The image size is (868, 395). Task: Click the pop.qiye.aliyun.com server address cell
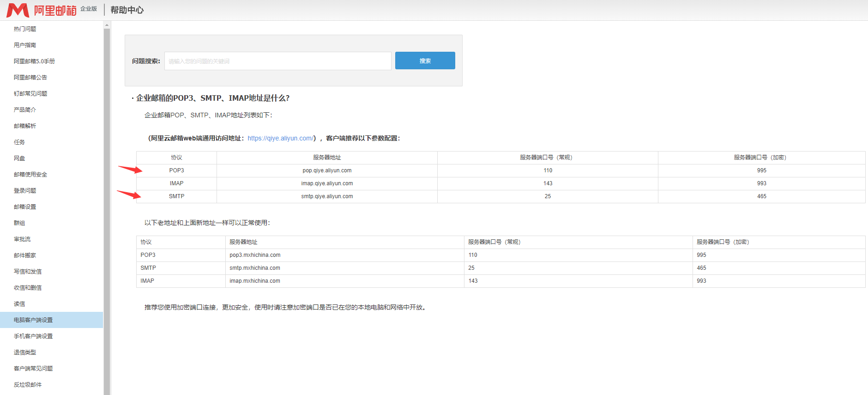(x=327, y=170)
